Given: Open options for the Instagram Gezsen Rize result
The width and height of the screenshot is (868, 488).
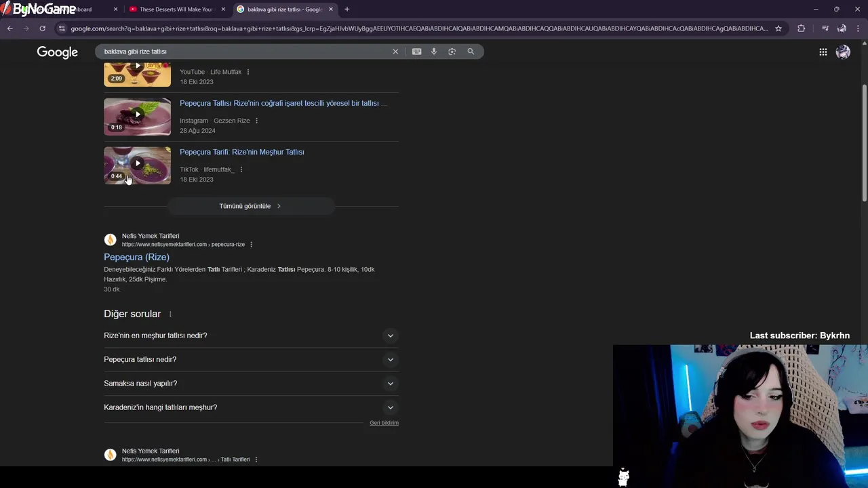Looking at the screenshot, I should (256, 121).
